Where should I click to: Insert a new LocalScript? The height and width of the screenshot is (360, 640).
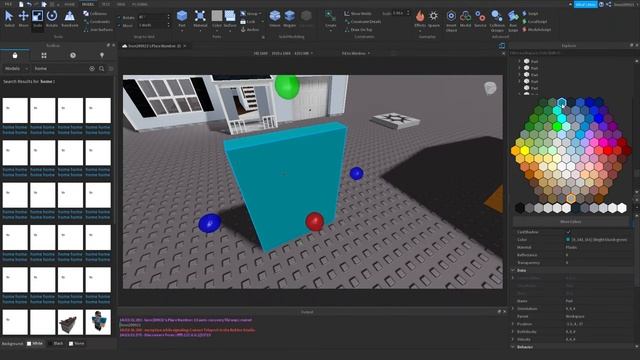tap(535, 22)
